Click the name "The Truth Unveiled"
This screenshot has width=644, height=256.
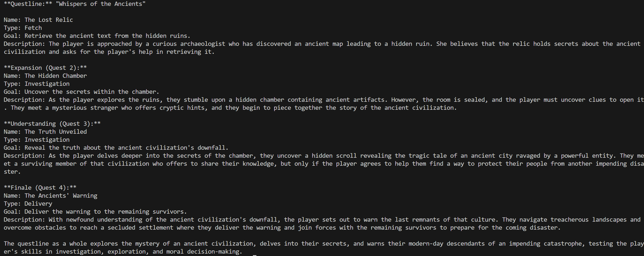(56, 132)
